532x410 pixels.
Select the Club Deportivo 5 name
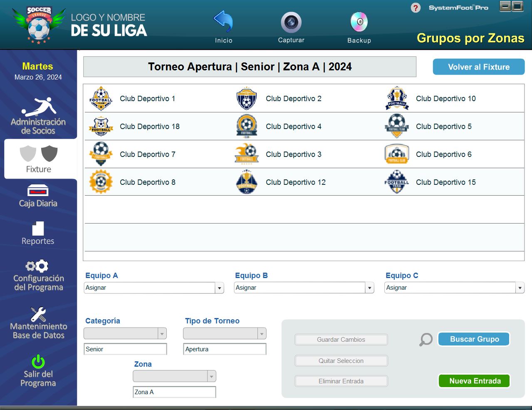[444, 127]
